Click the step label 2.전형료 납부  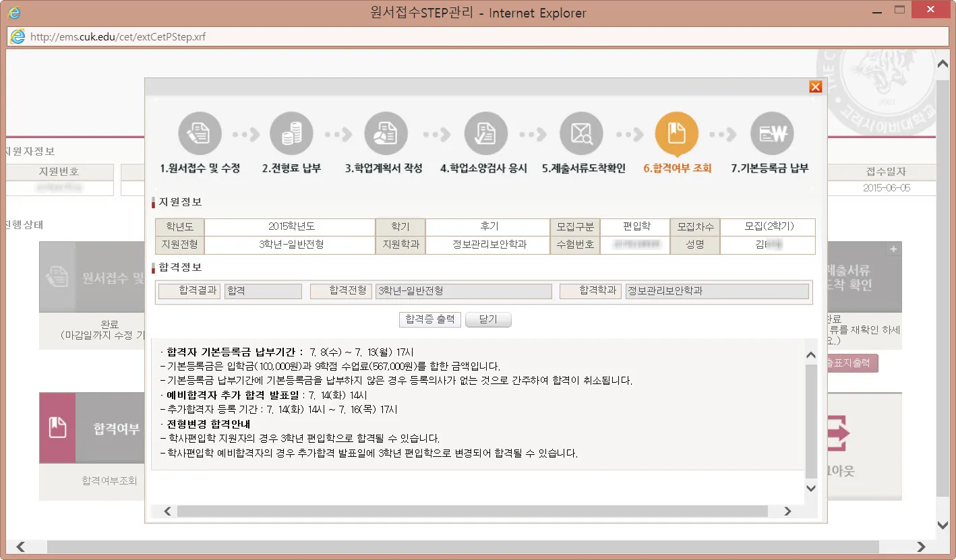click(x=291, y=168)
